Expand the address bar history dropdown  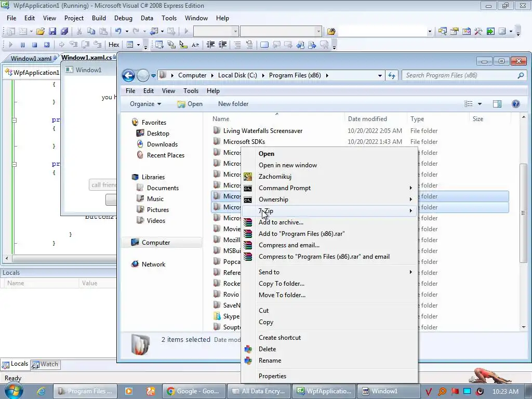click(380, 75)
